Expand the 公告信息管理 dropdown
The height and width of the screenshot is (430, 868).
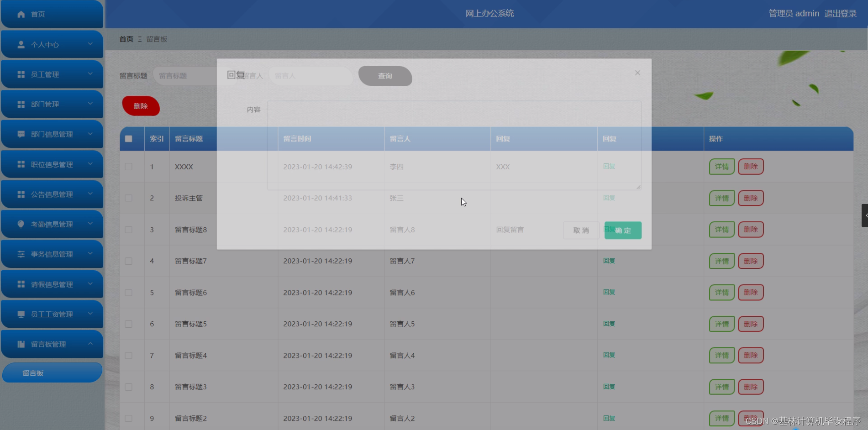[x=90, y=194]
